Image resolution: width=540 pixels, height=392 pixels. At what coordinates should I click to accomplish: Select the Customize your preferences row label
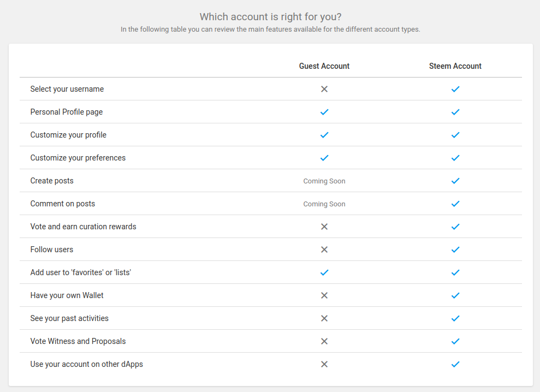point(78,158)
